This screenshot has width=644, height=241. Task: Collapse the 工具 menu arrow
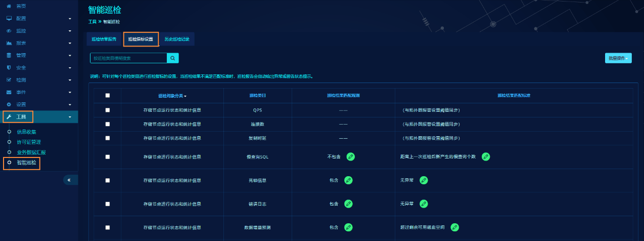(70, 117)
